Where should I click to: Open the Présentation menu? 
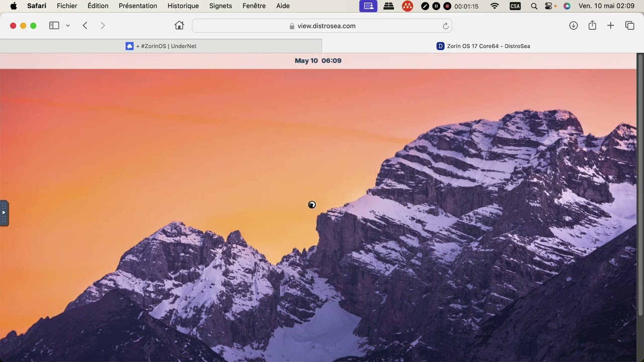pyautogui.click(x=138, y=6)
